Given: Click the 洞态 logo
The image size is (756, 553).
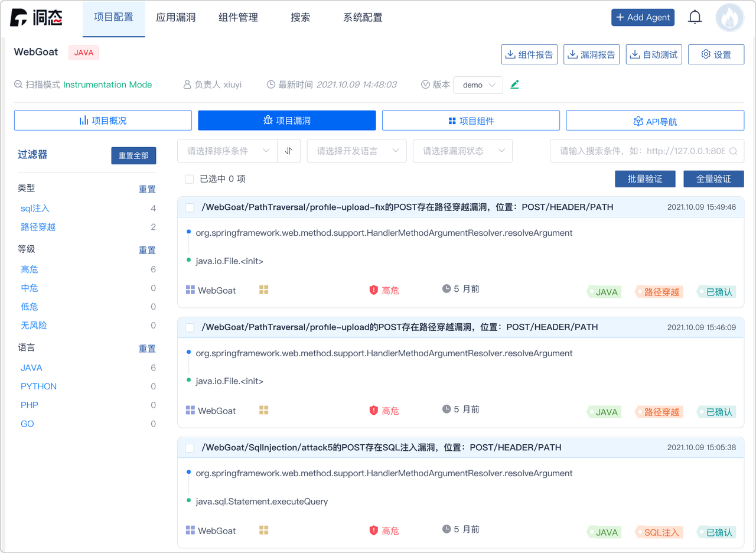Looking at the screenshot, I should click(36, 18).
